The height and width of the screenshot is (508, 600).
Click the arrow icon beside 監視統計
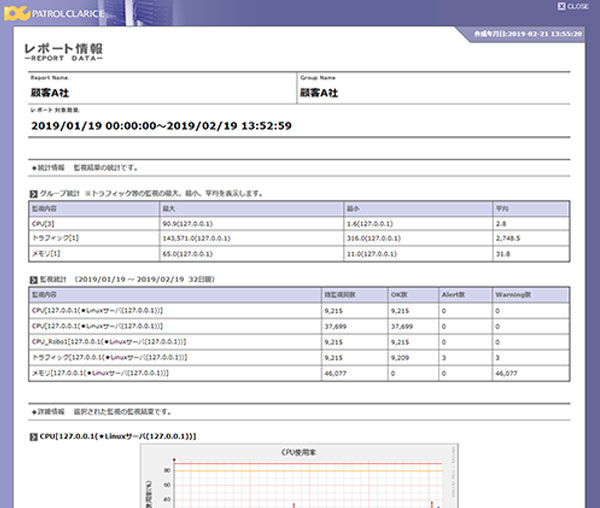pos(33,280)
